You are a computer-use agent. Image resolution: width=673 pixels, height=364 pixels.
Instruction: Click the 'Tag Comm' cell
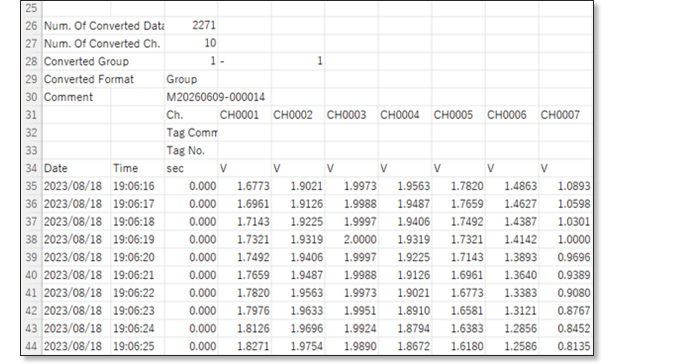point(191,133)
